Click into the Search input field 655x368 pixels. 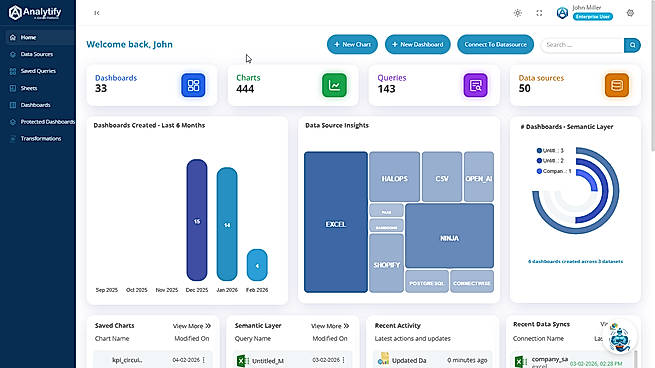pos(583,45)
